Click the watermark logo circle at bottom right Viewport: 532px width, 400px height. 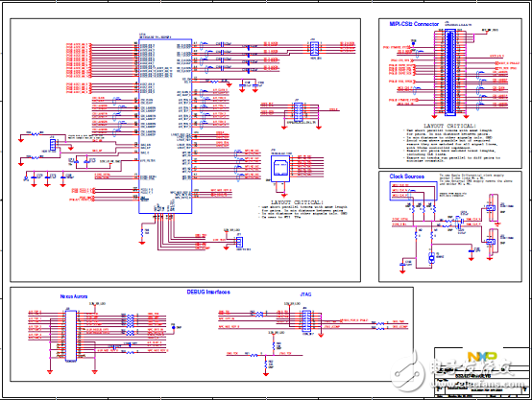click(x=407, y=373)
